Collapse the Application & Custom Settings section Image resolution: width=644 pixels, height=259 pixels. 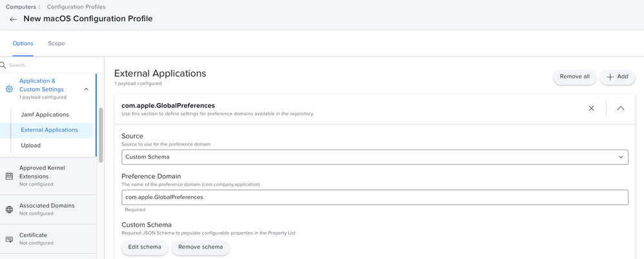click(86, 89)
